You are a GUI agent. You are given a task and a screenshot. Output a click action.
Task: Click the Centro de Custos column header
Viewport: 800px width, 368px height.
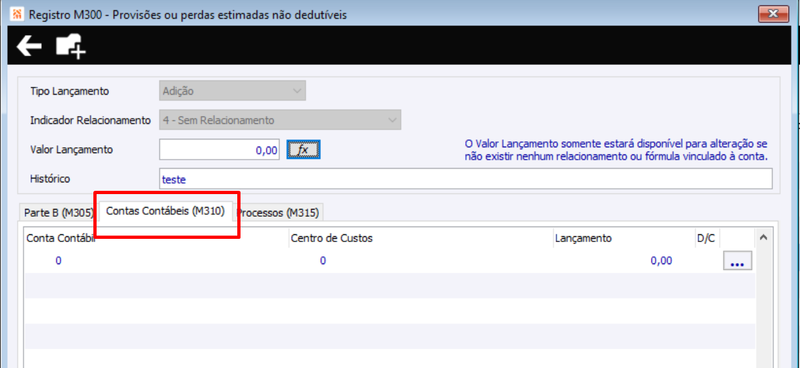coord(420,238)
